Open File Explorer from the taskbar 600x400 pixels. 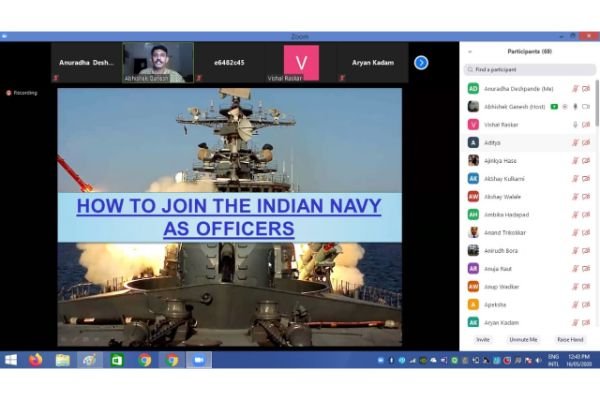[62, 360]
